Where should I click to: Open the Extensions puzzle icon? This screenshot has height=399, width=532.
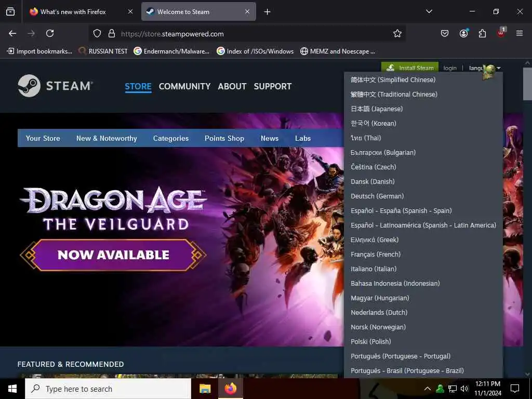482,33
